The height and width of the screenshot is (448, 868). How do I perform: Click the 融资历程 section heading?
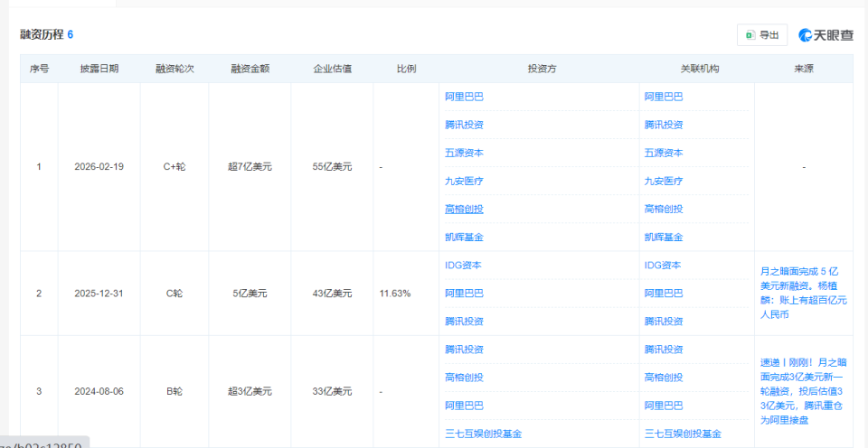click(x=42, y=35)
